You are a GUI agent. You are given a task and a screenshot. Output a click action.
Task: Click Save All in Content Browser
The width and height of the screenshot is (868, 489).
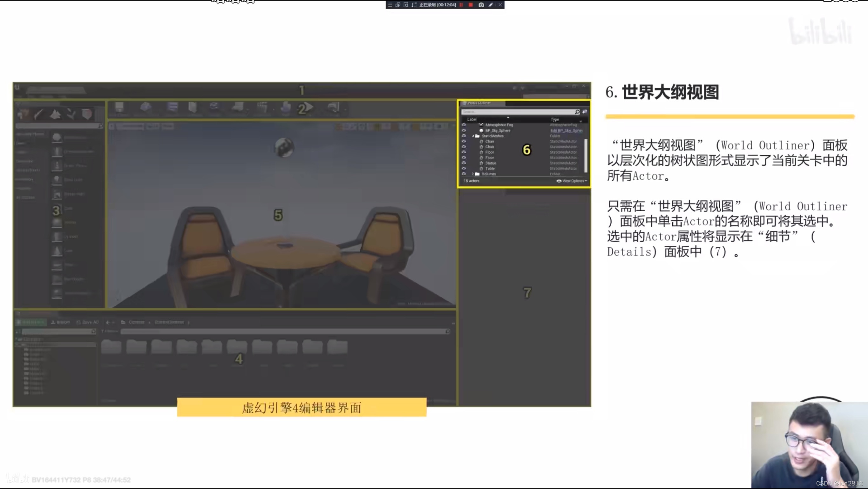tap(88, 322)
